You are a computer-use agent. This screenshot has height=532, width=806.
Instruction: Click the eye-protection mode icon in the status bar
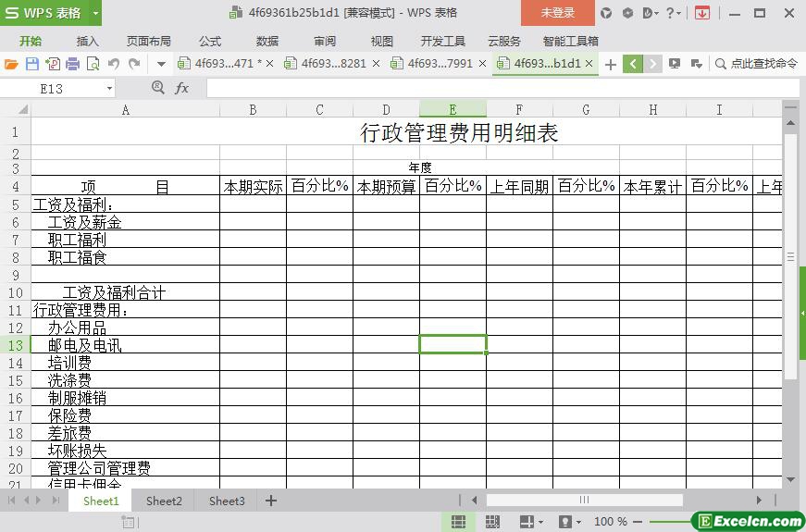point(564,522)
